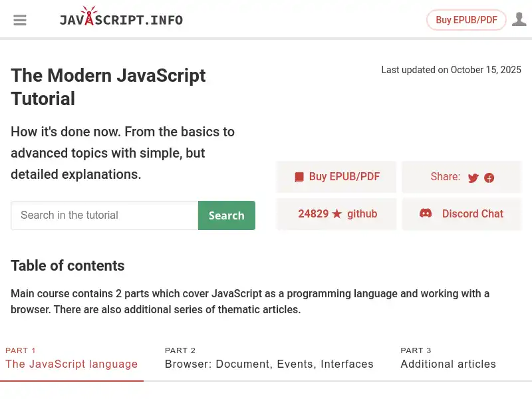Image resolution: width=532 pixels, height=399 pixels.
Task: Click the github star icon
Action: coord(338,213)
